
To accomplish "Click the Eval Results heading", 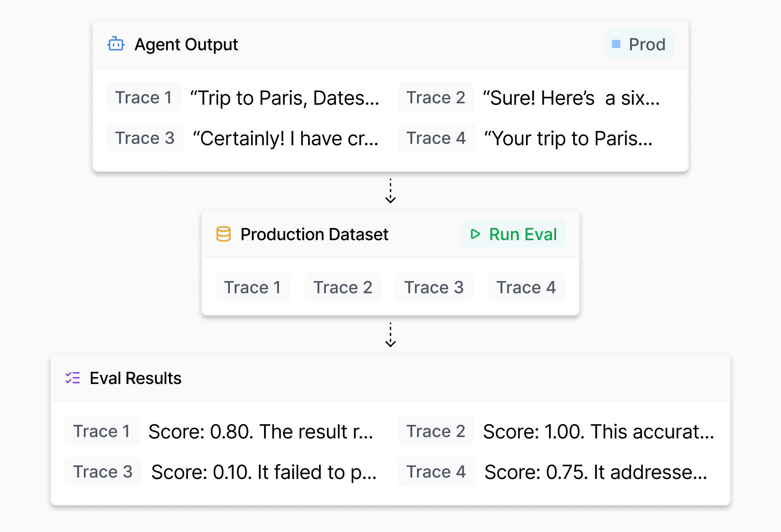I will [x=136, y=378].
